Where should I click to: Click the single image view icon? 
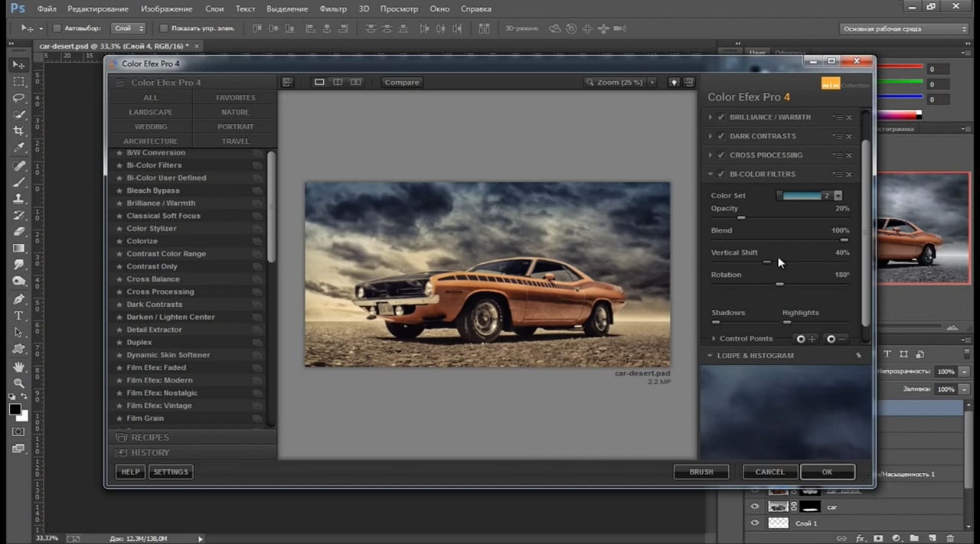[319, 82]
